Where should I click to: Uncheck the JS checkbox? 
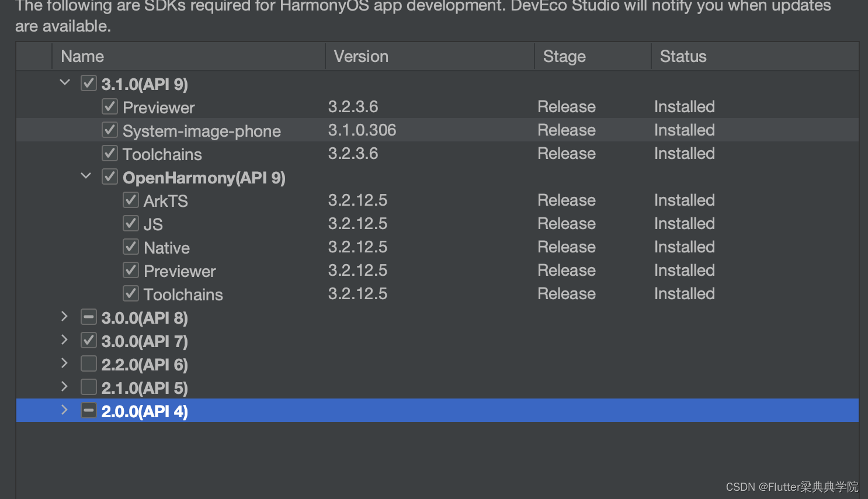click(x=131, y=223)
